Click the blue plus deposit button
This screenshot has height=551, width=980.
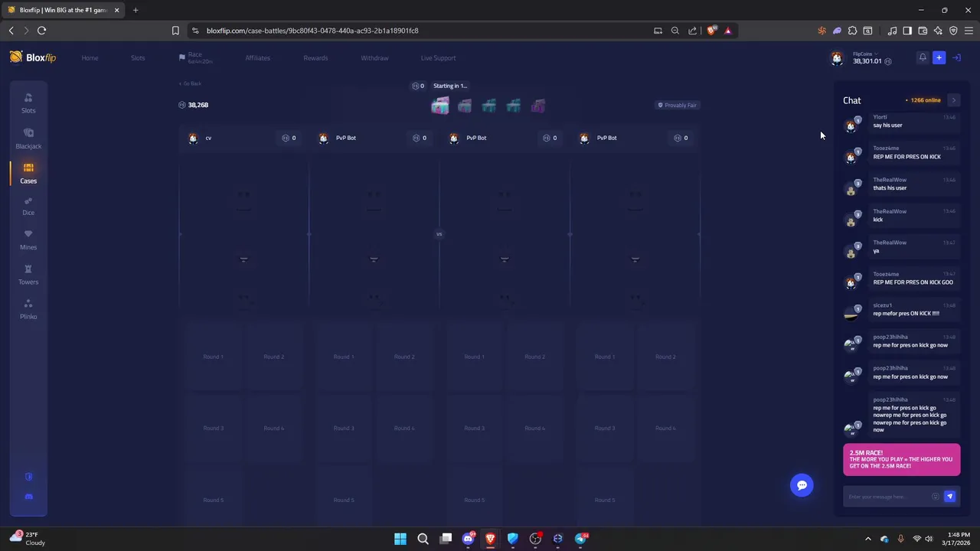pyautogui.click(x=939, y=57)
